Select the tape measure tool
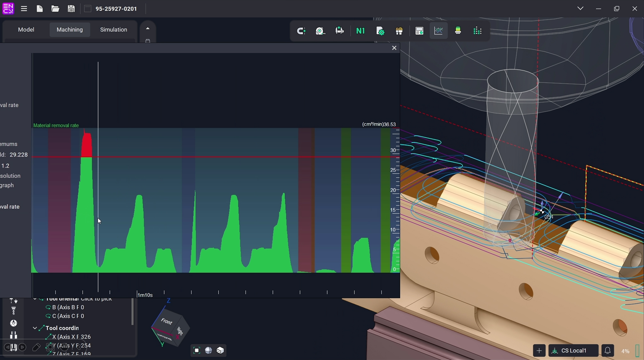644x360 pixels. 320,31
